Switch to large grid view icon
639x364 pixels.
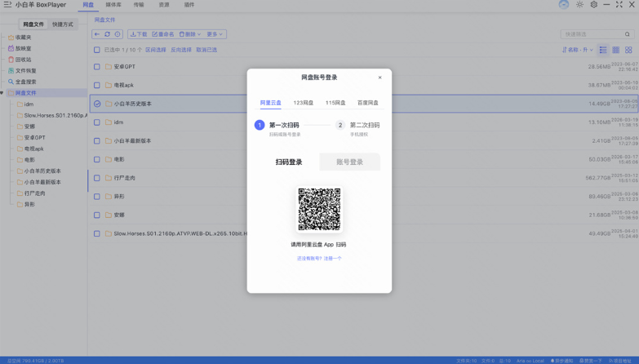(x=628, y=50)
